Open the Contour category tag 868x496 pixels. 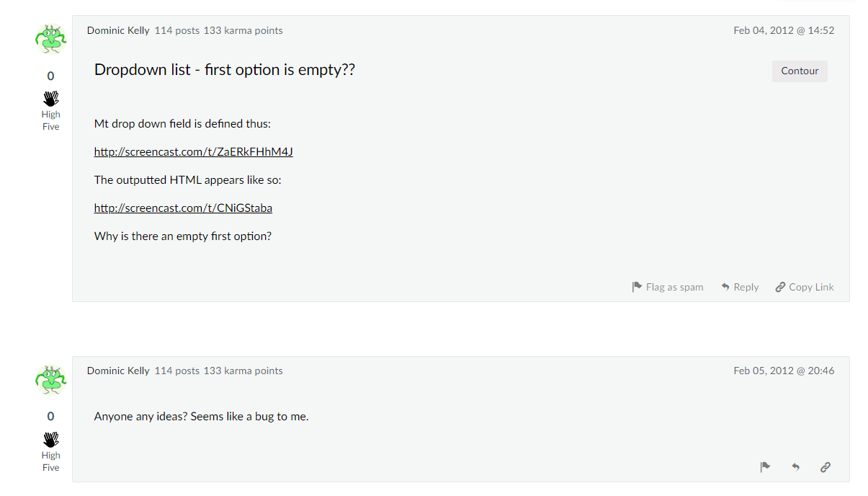(800, 71)
